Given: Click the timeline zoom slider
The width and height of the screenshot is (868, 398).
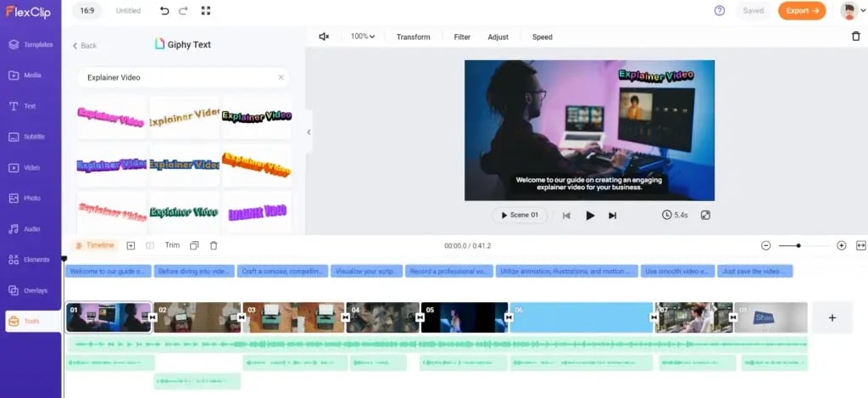Looking at the screenshot, I should pos(801,245).
